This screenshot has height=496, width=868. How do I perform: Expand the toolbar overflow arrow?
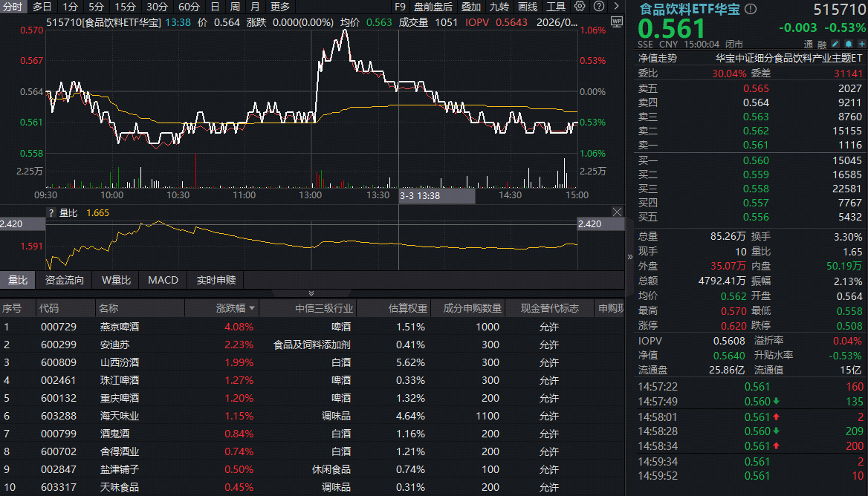[615, 7]
